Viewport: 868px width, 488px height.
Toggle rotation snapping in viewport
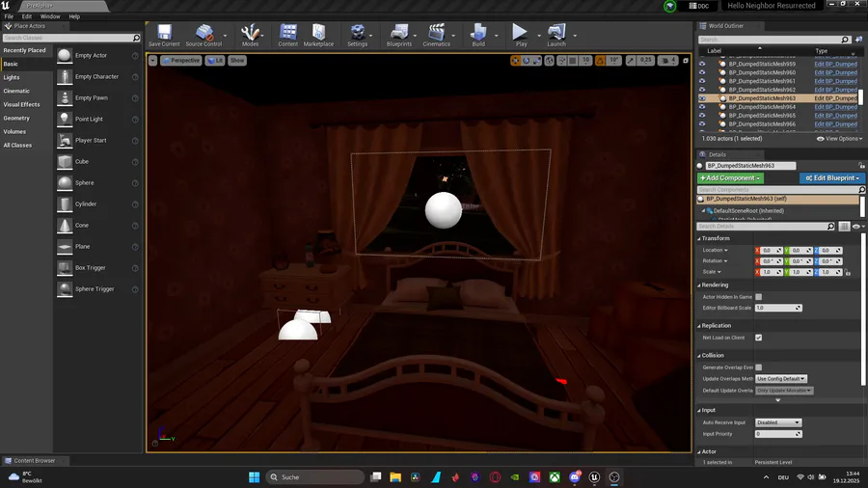[600, 61]
